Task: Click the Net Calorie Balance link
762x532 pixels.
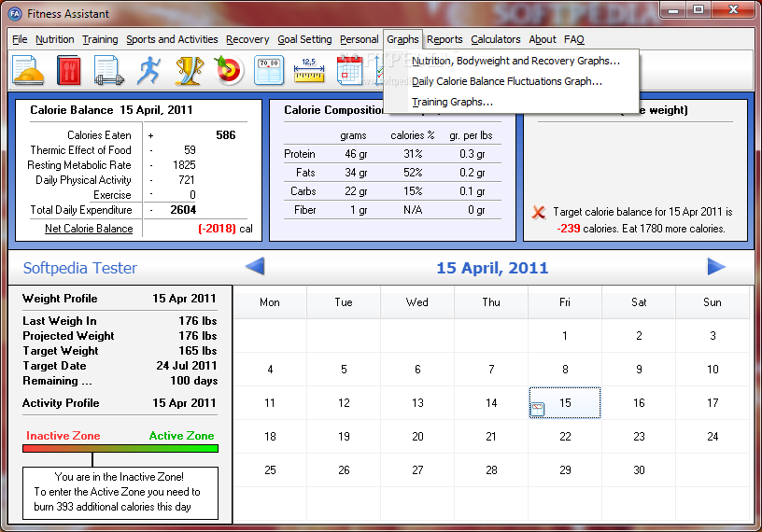Action: [89, 229]
